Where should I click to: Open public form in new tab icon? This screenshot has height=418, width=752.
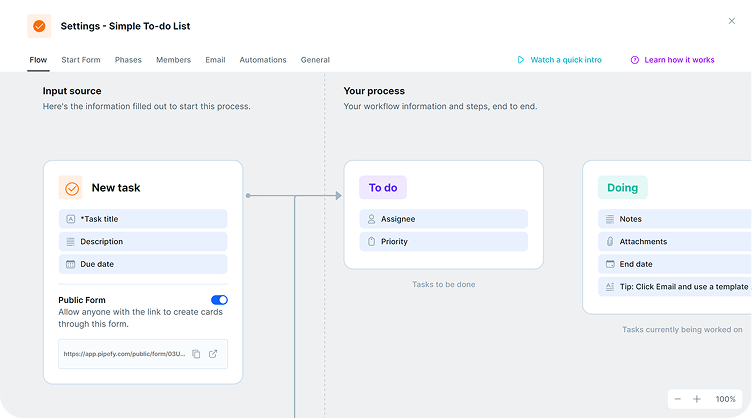point(213,354)
